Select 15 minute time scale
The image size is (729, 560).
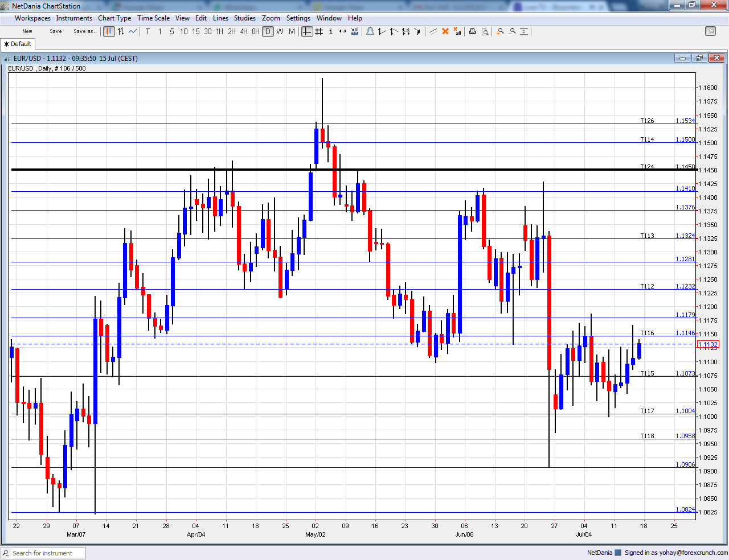pyautogui.click(x=196, y=31)
